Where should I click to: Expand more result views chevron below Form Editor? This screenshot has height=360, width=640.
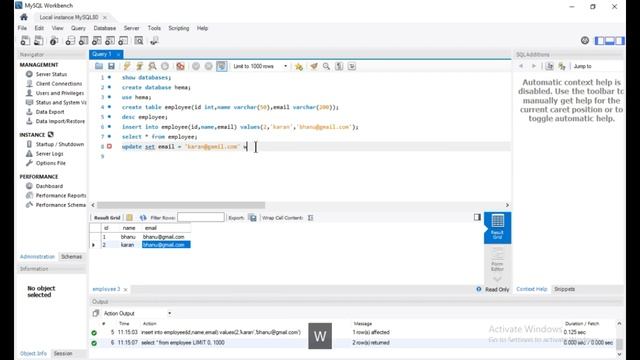click(497, 279)
